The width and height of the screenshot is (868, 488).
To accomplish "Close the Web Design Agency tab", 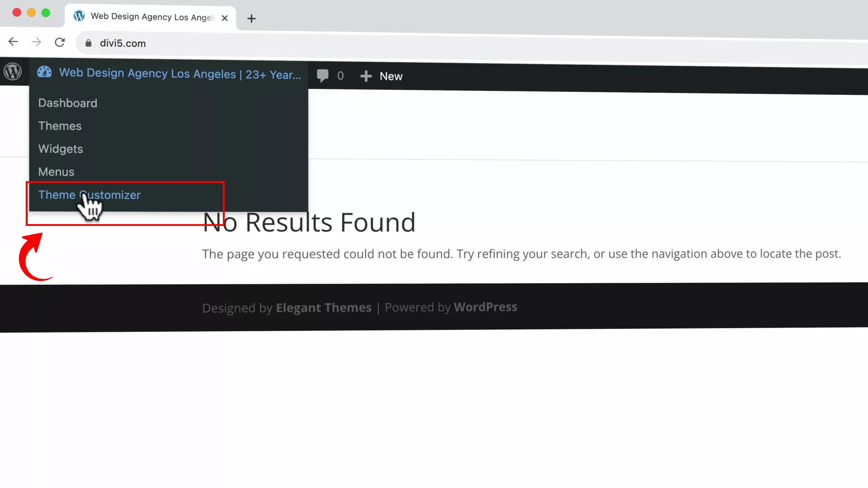I will pos(225,18).
